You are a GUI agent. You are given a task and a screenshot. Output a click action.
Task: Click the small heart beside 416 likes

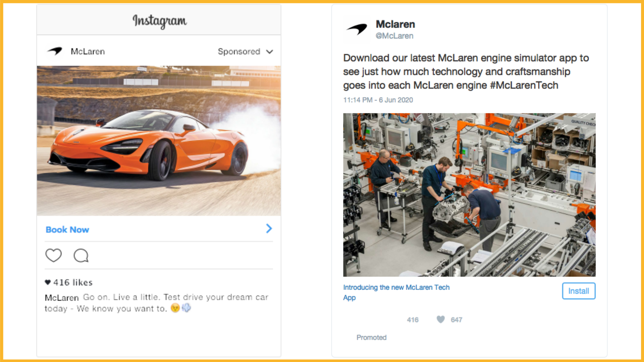(x=48, y=282)
